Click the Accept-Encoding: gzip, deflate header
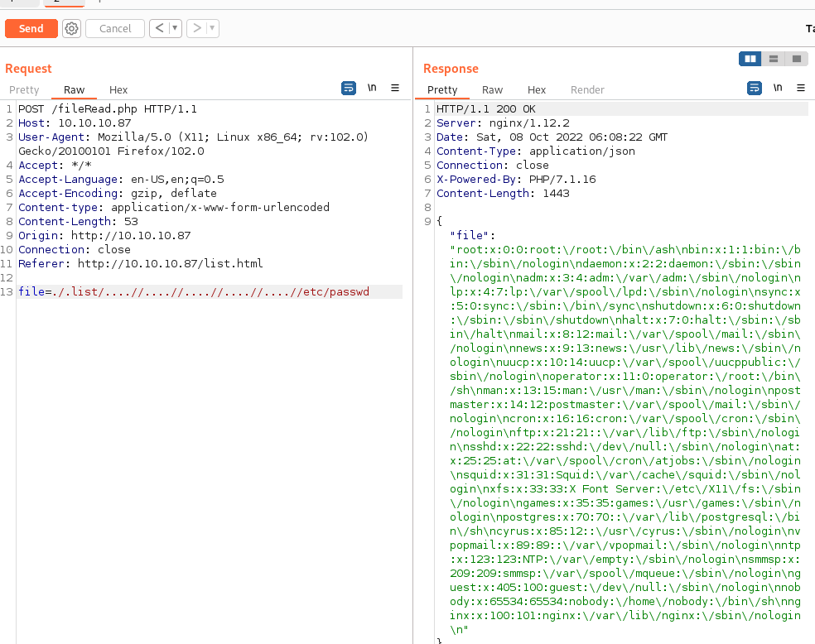815x644 pixels. tap(118, 193)
